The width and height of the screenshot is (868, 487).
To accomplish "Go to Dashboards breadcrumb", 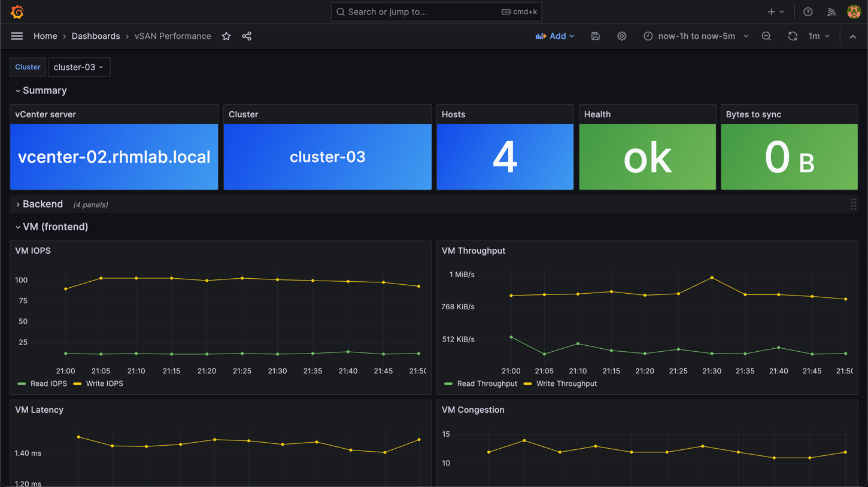I will pos(96,36).
